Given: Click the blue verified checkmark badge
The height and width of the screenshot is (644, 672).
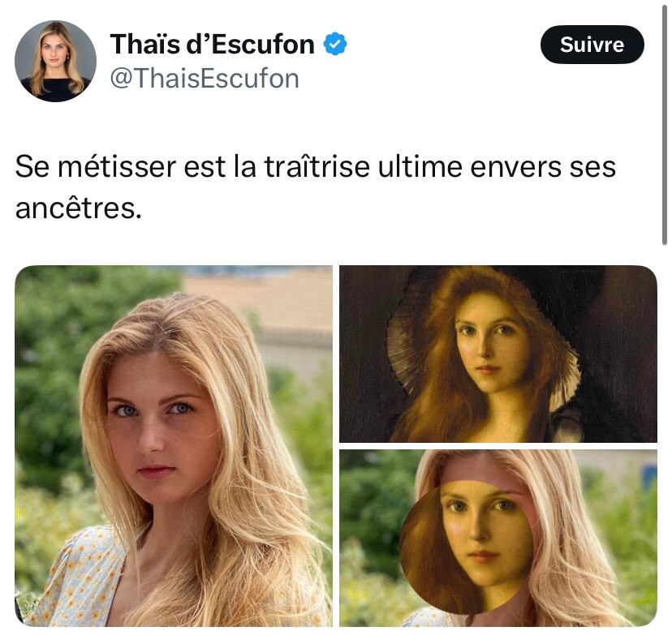Looking at the screenshot, I should [x=335, y=44].
